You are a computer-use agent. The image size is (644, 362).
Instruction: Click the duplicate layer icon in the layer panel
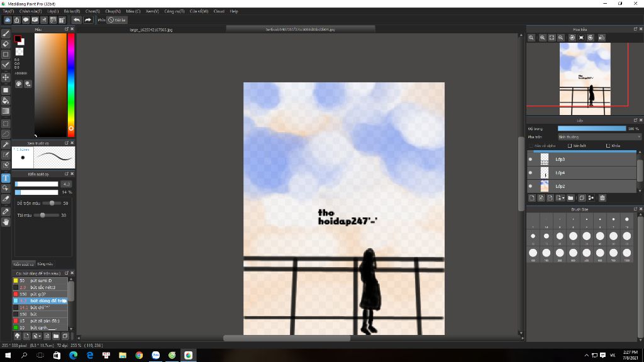tap(582, 198)
